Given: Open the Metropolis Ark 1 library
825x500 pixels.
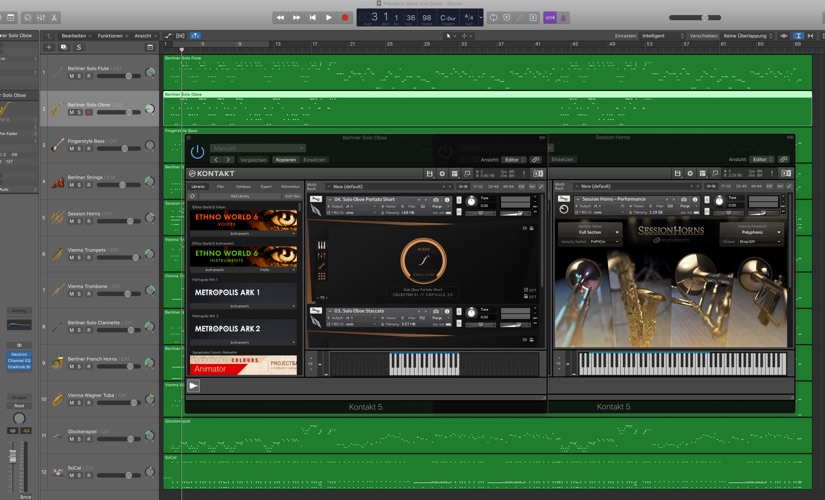Looking at the screenshot, I should tap(243, 293).
